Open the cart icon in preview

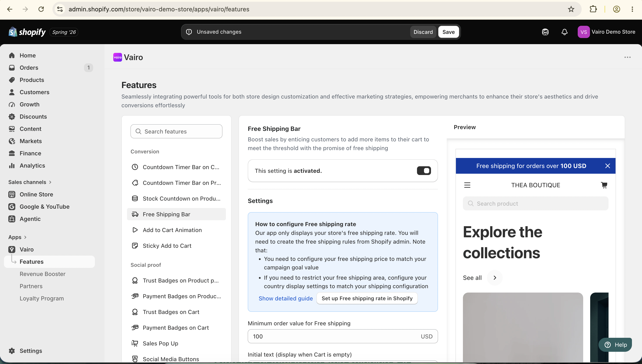(x=604, y=185)
